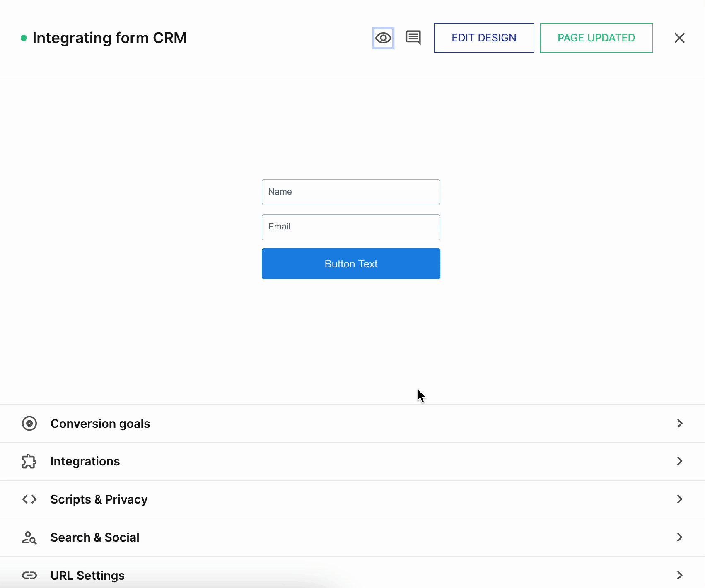The image size is (705, 588).
Task: Click the green status dot beside page title
Action: tap(24, 38)
